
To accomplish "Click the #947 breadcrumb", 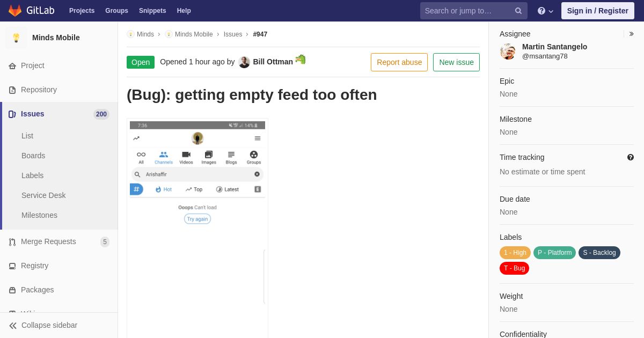I will [260, 34].
